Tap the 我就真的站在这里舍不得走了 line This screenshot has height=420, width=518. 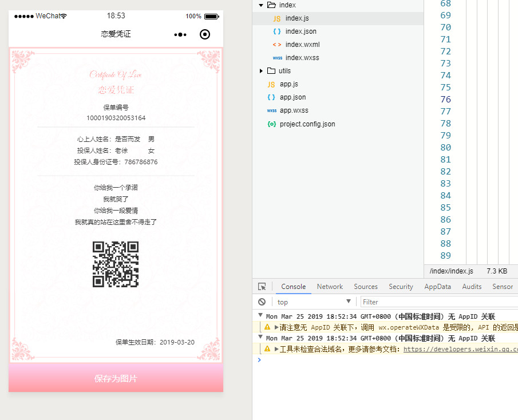[116, 222]
